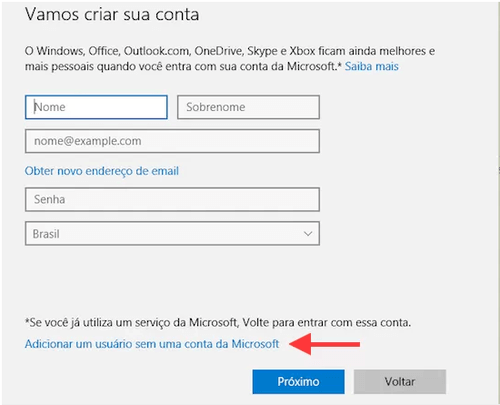The width and height of the screenshot is (500, 405).
Task: Activate the Senha password field
Action: pyautogui.click(x=172, y=199)
